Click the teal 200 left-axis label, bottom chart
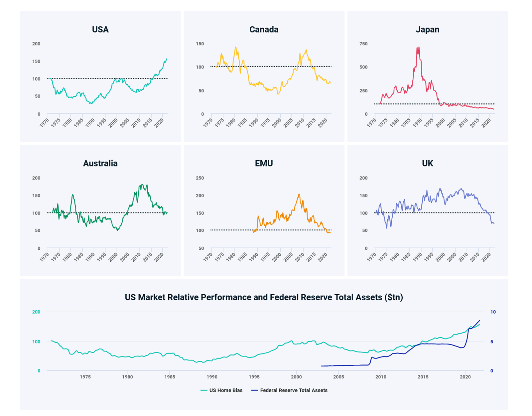The width and height of the screenshot is (532, 416). click(36, 312)
